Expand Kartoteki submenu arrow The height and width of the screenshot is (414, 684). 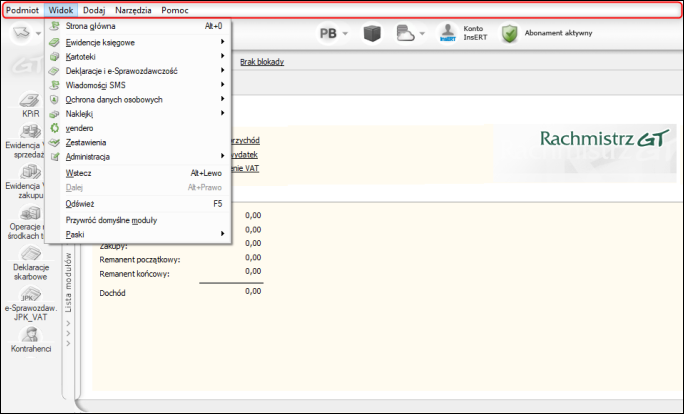point(222,56)
